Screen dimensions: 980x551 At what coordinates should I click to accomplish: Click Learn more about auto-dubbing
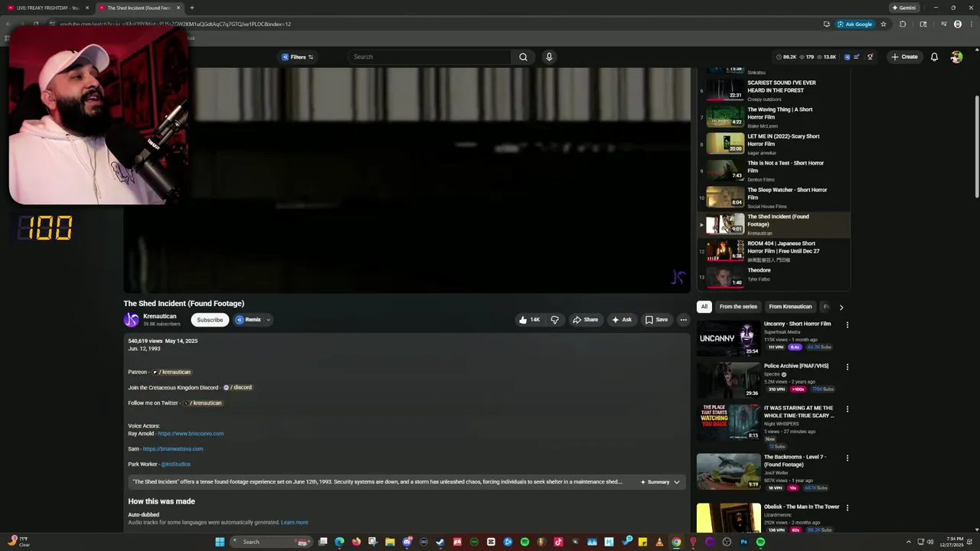pyautogui.click(x=295, y=523)
